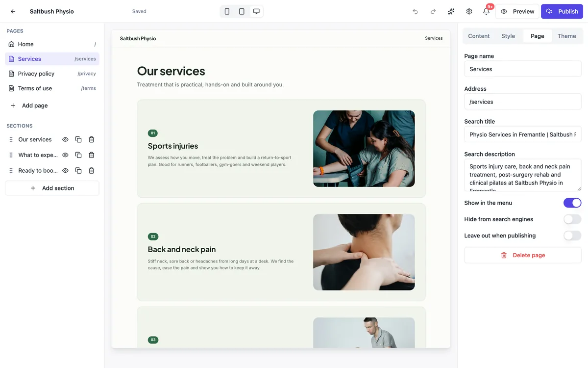This screenshot has width=588, height=368.
Task: Duplicate the Our services section
Action: point(78,139)
